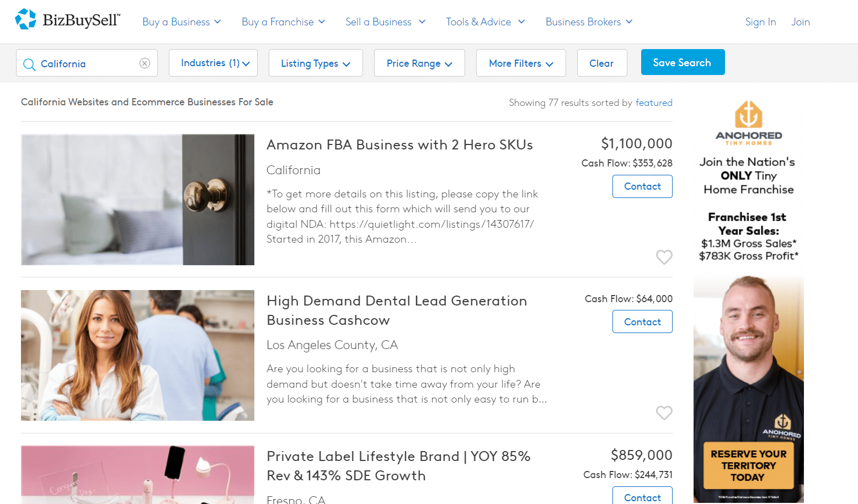Unselect the active Industries filter
This screenshot has width=858, height=504.
(x=213, y=63)
